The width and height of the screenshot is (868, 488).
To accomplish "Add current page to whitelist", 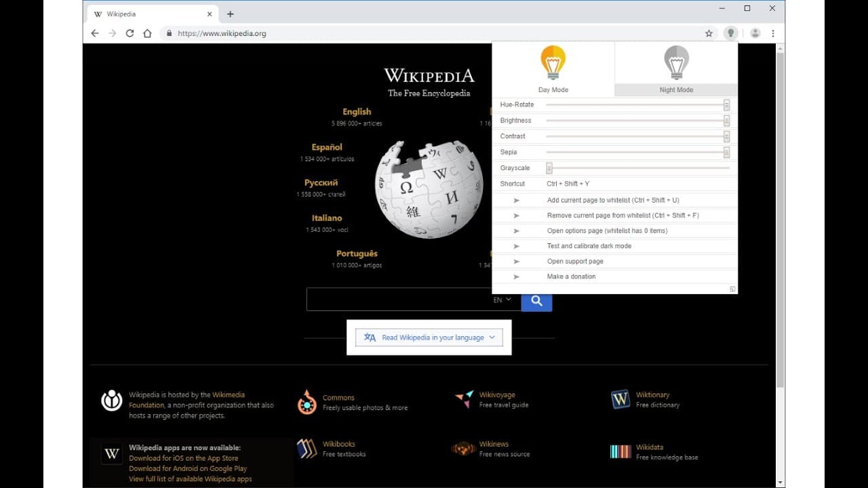I will (614, 200).
